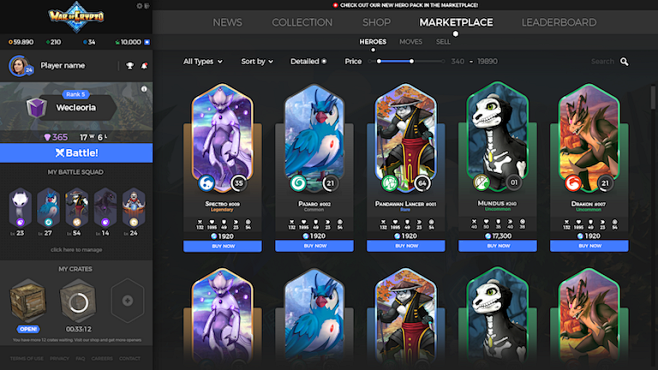The height and width of the screenshot is (370, 658).
Task: Expand the Sort by dropdown
Action: click(257, 61)
